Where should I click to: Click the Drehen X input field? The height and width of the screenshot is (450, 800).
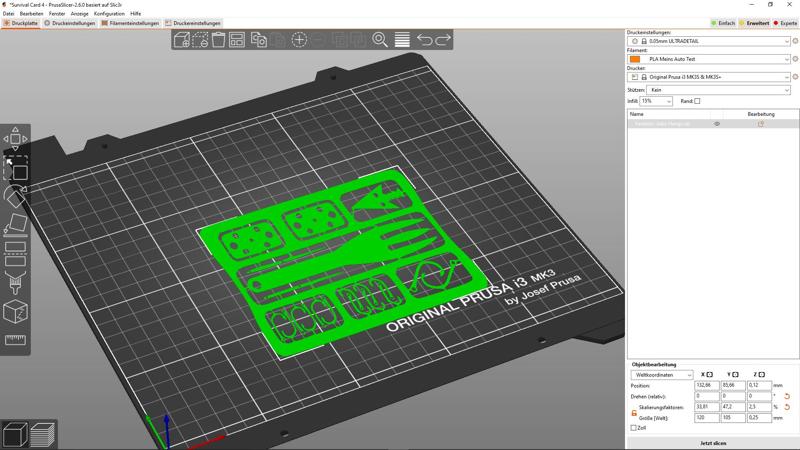[x=707, y=396]
